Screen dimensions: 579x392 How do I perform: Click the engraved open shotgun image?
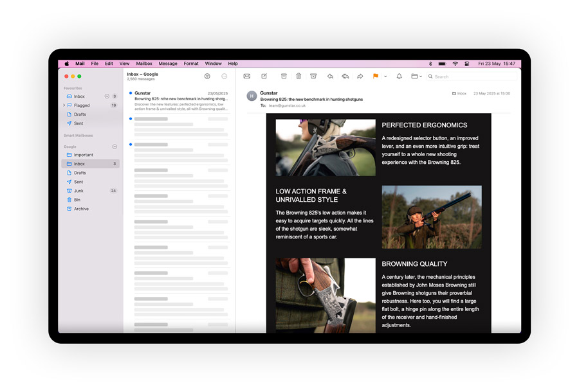pos(326,296)
